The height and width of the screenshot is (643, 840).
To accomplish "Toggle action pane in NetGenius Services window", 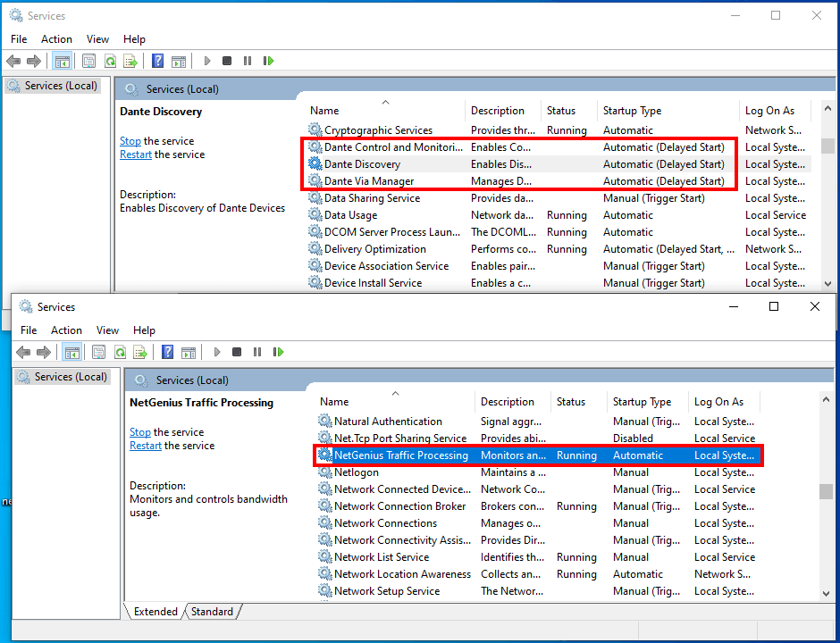I will tap(189, 352).
